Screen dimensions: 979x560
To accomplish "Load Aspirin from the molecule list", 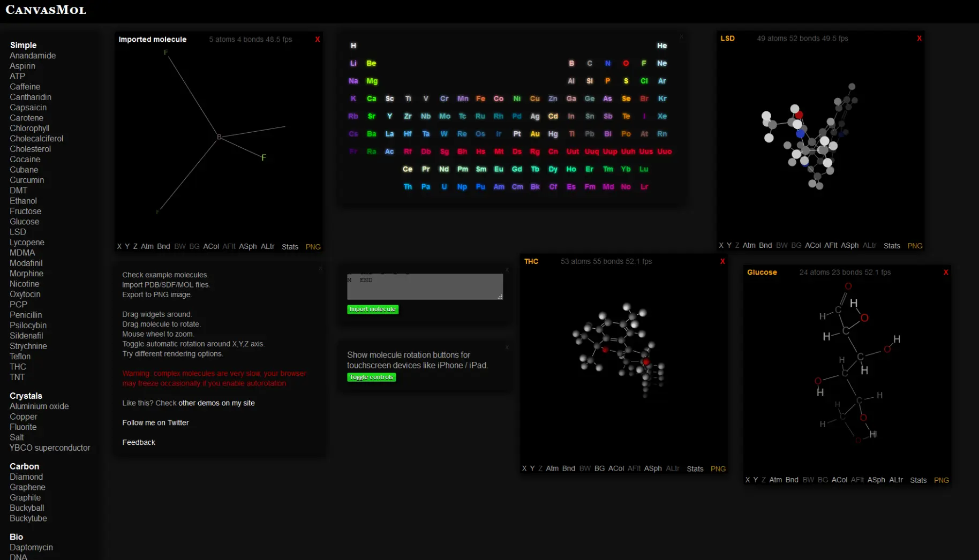I will [22, 66].
